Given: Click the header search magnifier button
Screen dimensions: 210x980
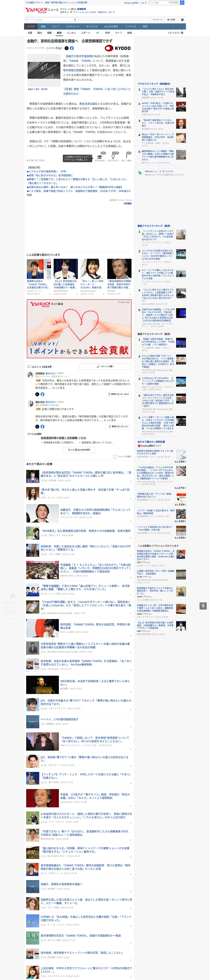Looking at the screenshot, I should (x=75, y=20).
